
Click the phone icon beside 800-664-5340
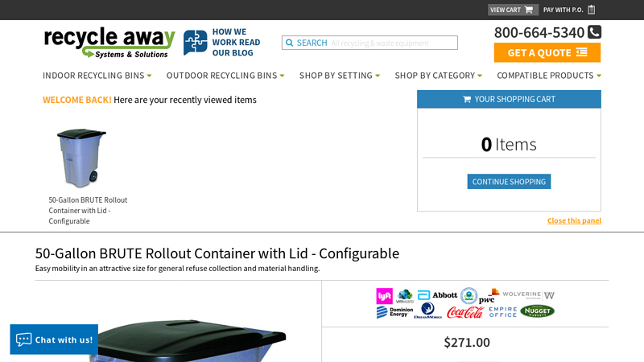(x=594, y=31)
